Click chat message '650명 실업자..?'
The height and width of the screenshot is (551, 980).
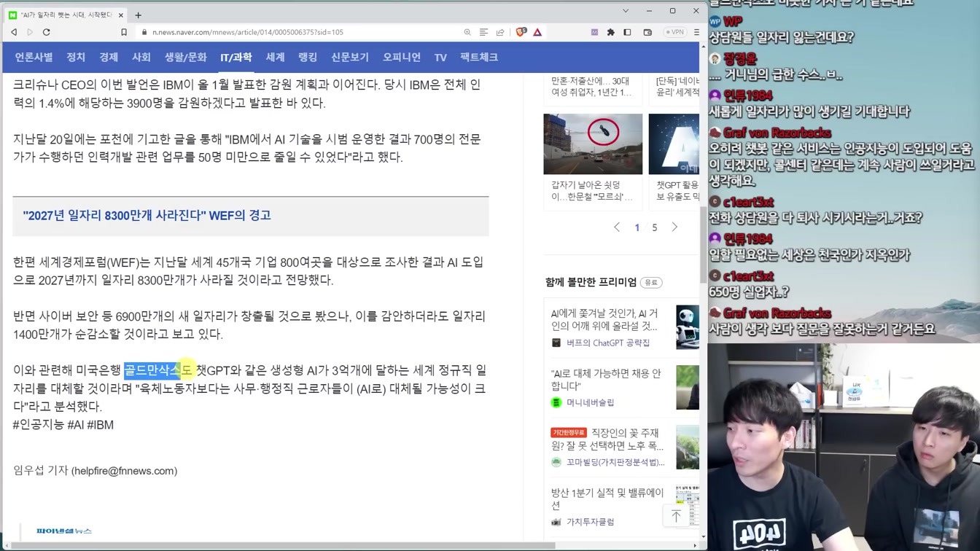point(750,292)
